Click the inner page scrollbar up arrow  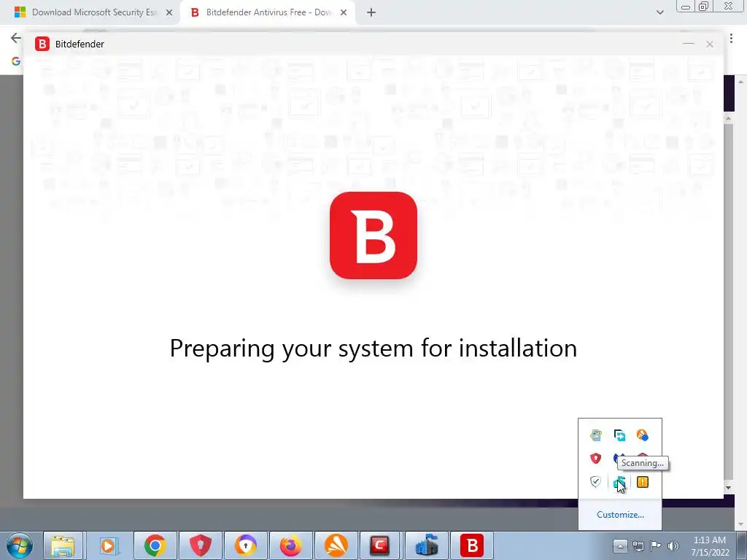729,117
